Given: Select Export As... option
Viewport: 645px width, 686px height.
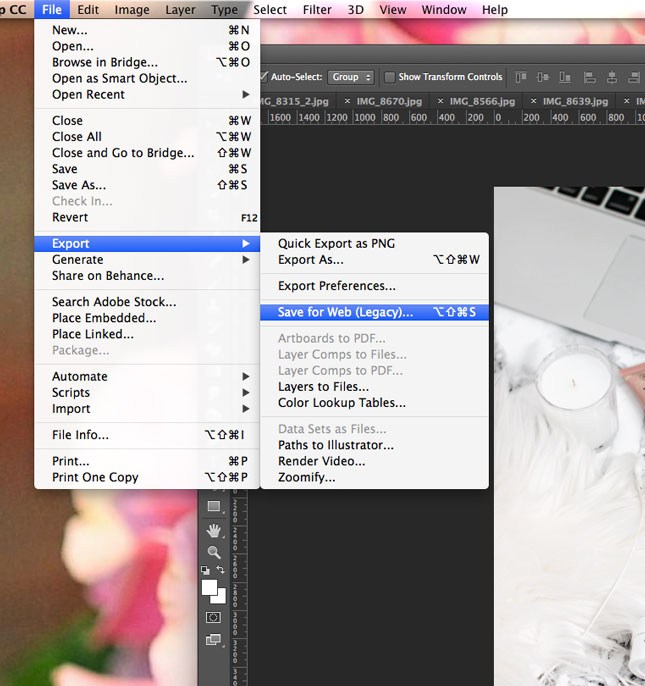Looking at the screenshot, I should pos(375,259).
